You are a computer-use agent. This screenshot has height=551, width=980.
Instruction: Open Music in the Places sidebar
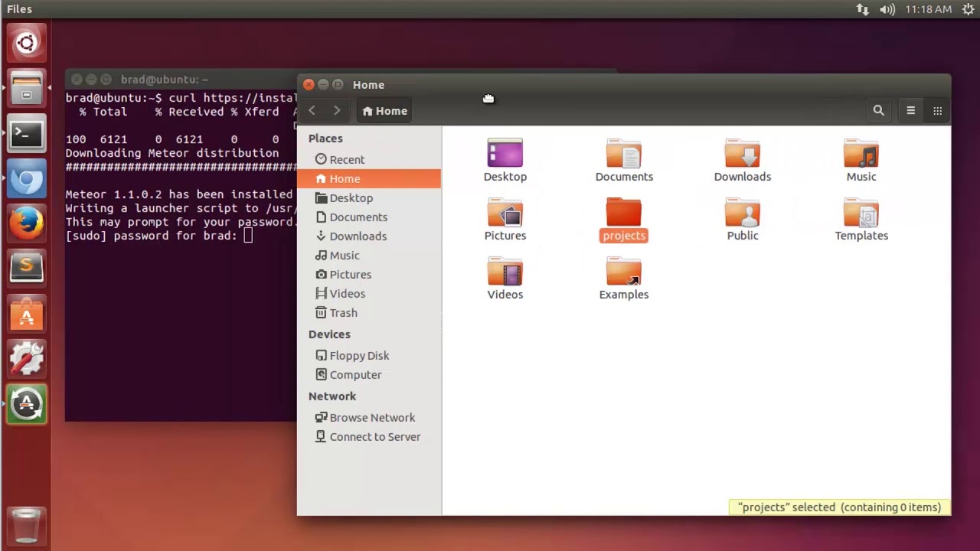(369, 255)
